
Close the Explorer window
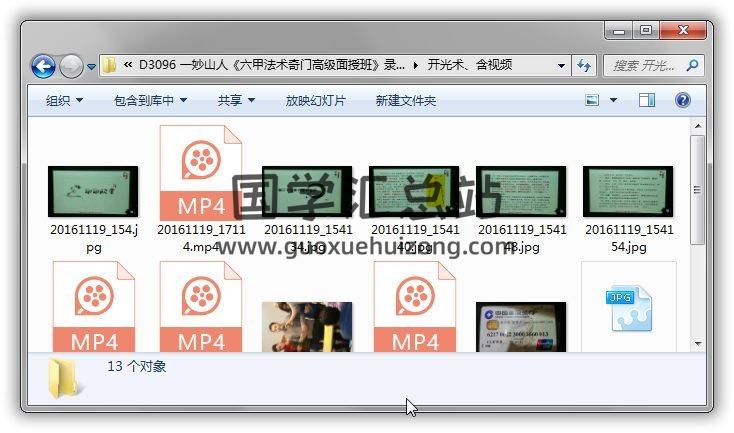(683, 31)
